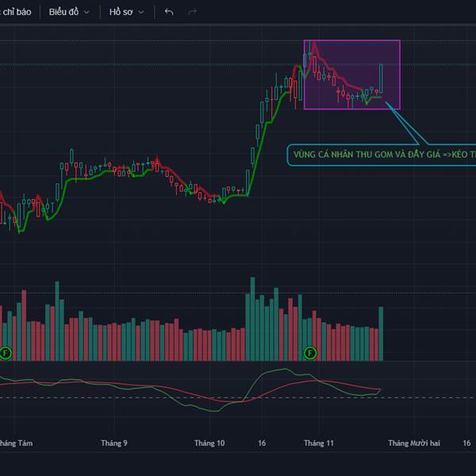Select the purple highlighted rectangle drawing
This screenshot has height=476, width=476.
(351, 75)
